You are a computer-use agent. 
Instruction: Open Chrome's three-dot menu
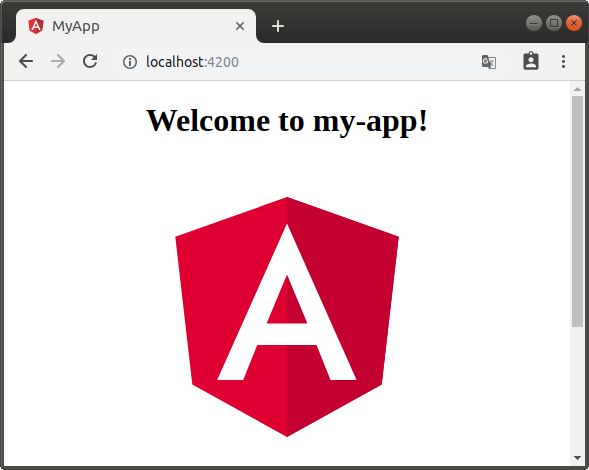click(563, 62)
